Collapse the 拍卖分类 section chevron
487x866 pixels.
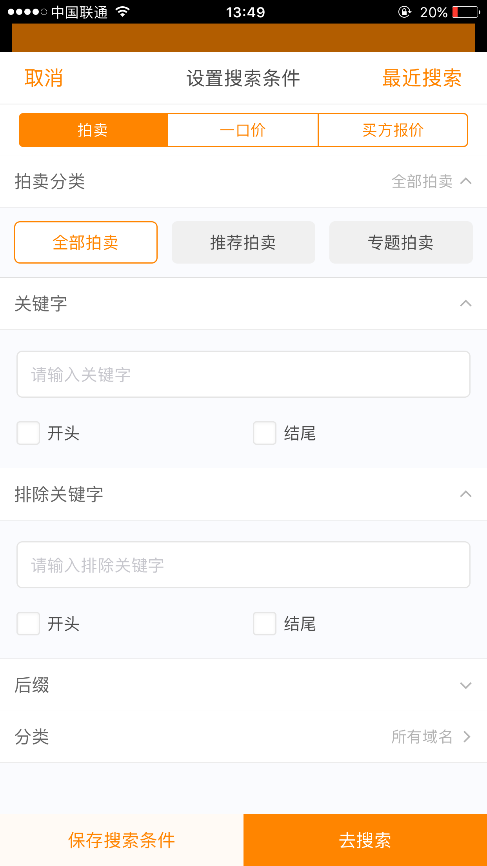coord(465,181)
